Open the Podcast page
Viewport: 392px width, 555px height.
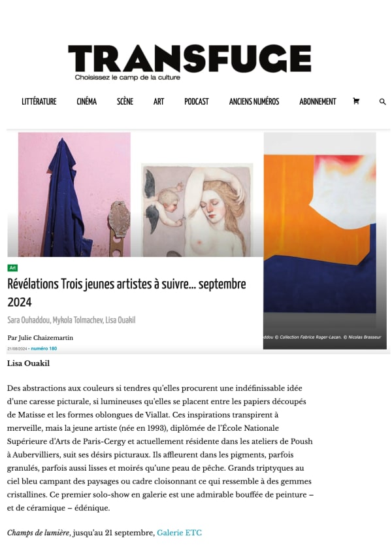coord(197,101)
